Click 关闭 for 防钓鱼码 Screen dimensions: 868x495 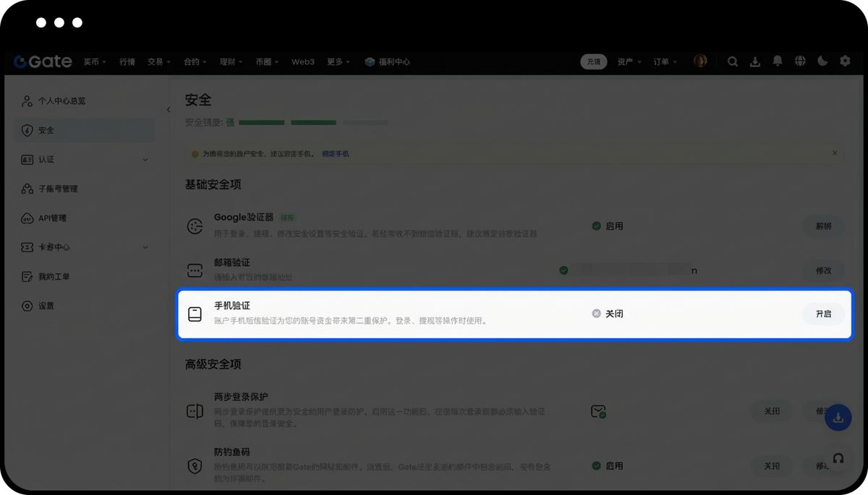coord(772,466)
